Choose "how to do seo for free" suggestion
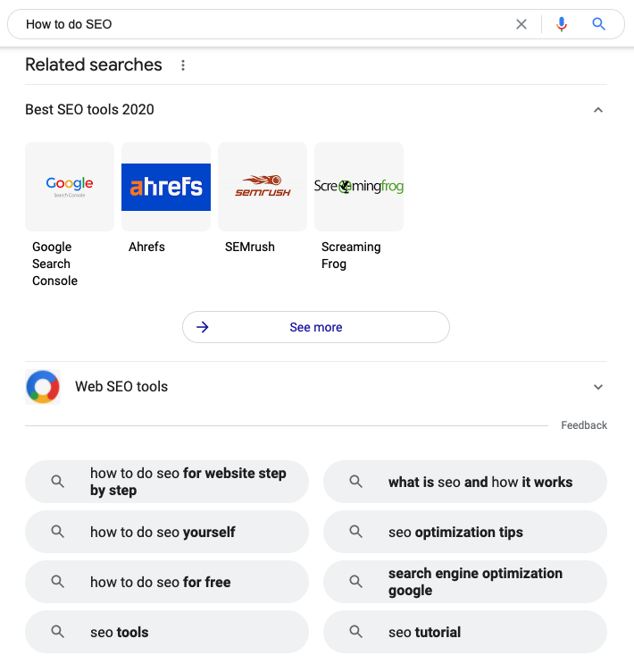The image size is (634, 672). pos(167,582)
